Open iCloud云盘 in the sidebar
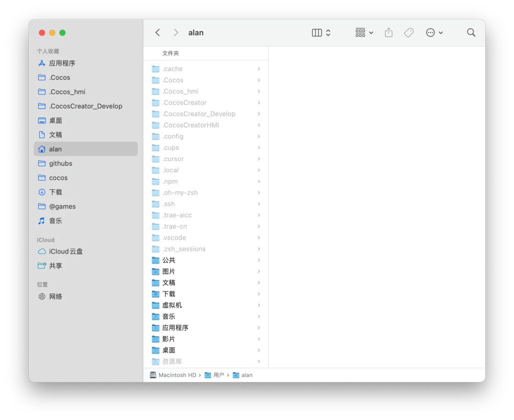This screenshot has width=514, height=420. [x=66, y=251]
